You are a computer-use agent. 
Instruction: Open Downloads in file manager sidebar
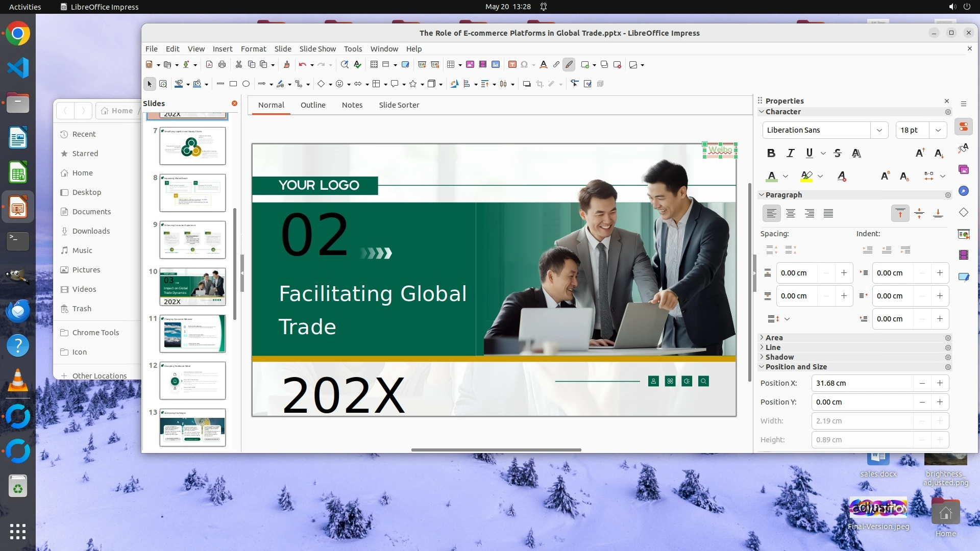(x=91, y=231)
